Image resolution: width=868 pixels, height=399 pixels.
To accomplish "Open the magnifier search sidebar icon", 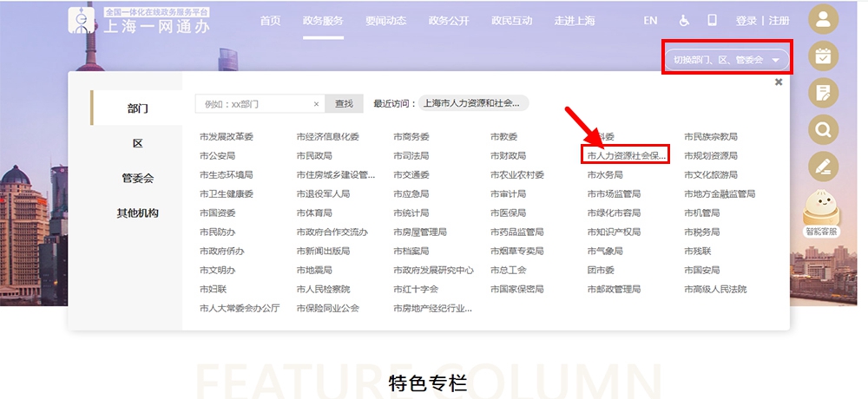I will pos(823,129).
